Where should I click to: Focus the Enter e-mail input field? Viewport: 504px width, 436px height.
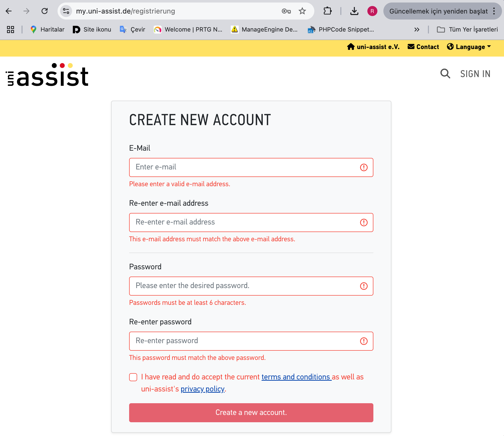point(246,167)
